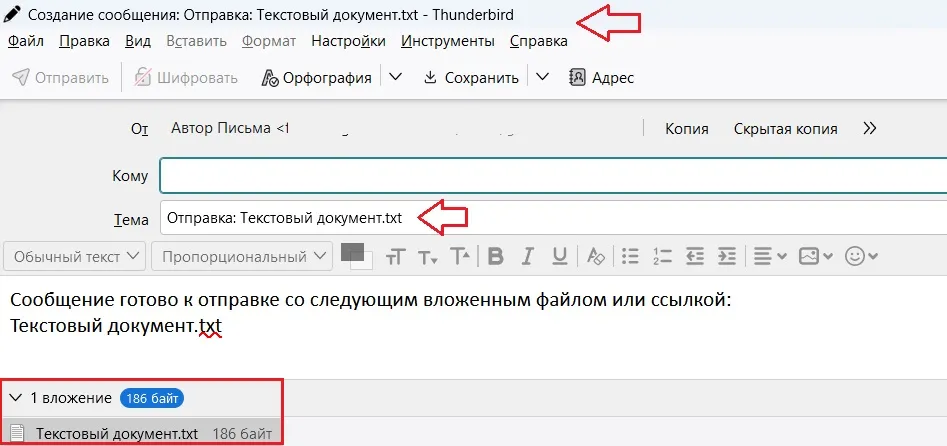Open the Вид menu

click(x=138, y=41)
